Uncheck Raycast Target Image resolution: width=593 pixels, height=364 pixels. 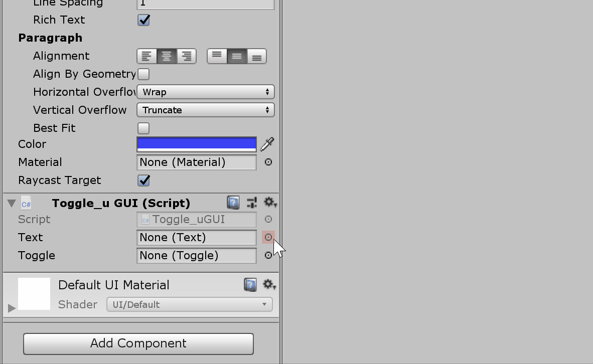pos(143,180)
